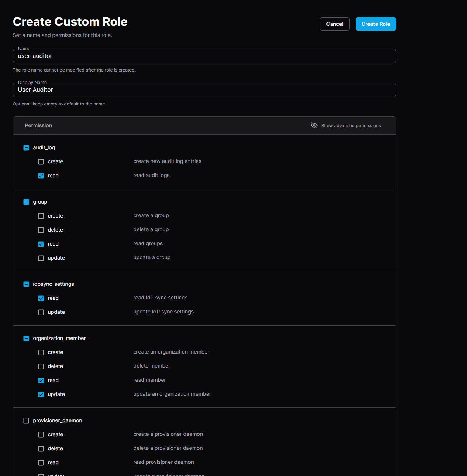Enable update a group permission
The height and width of the screenshot is (476, 467).
tap(41, 258)
